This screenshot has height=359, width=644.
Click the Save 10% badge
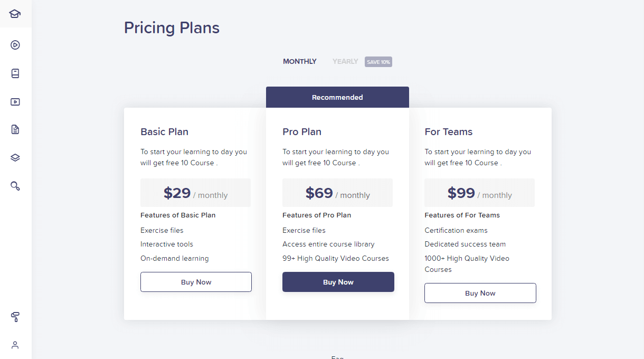point(378,62)
